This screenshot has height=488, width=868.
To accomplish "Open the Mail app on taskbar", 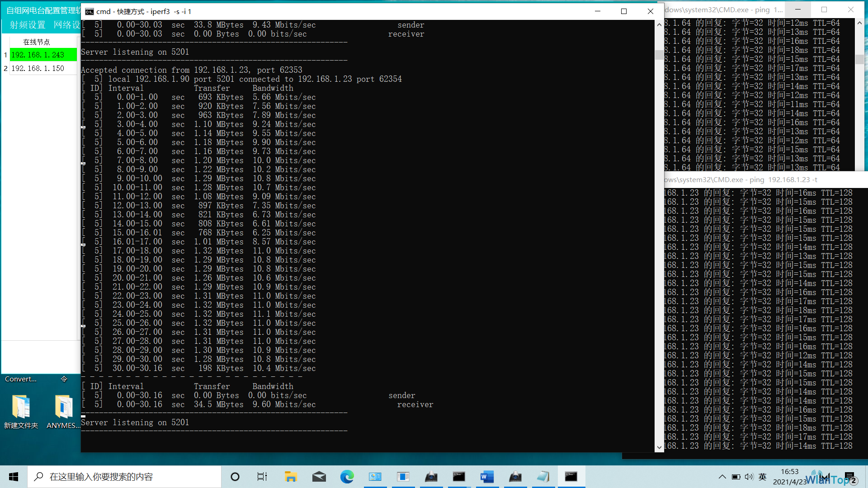I will click(x=319, y=477).
